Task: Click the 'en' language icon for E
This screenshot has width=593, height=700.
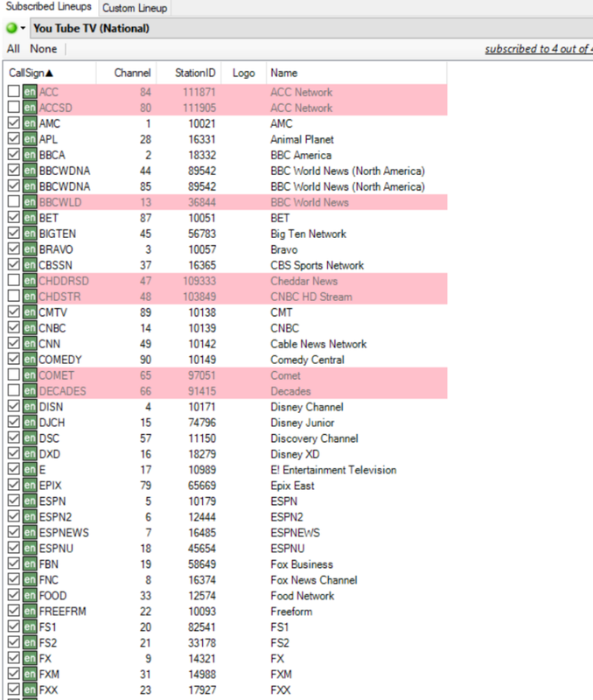Action: (x=30, y=470)
